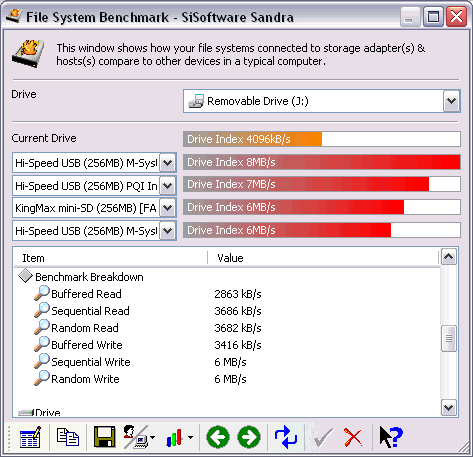Viewport: 473px width, 457px height.
Task: Click the blue Refresh arrows icon
Action: click(x=286, y=437)
